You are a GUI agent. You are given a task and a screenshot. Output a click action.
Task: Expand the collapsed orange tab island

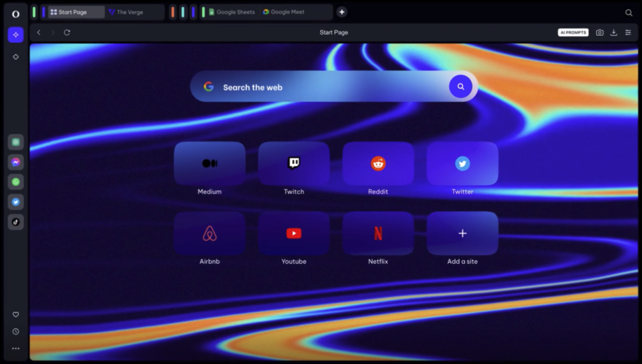pyautogui.click(x=173, y=12)
